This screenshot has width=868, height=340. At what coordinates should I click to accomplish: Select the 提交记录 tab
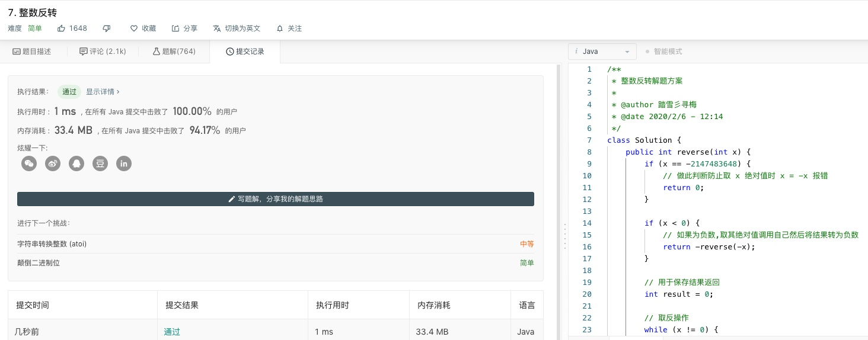tap(245, 52)
